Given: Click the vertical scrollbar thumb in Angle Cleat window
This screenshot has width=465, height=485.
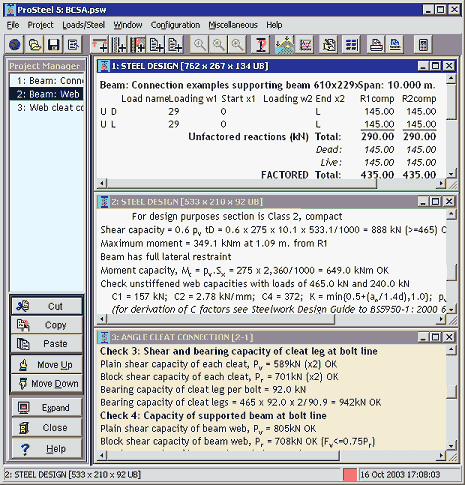Looking at the screenshot, I should click(451, 392).
